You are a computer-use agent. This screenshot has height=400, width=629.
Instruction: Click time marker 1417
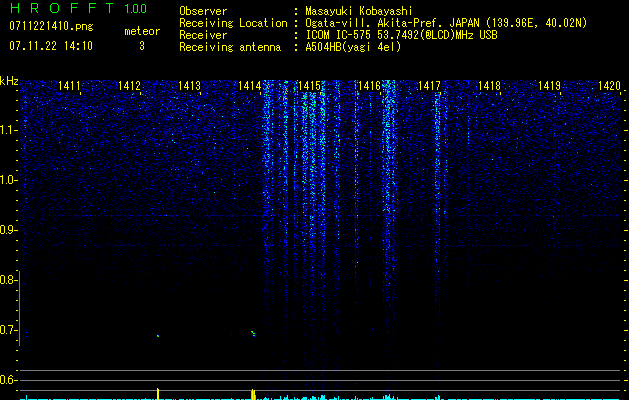[429, 86]
